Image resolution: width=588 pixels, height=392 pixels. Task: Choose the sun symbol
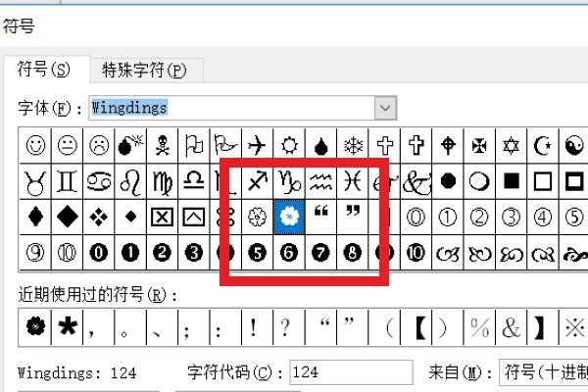[289, 145]
